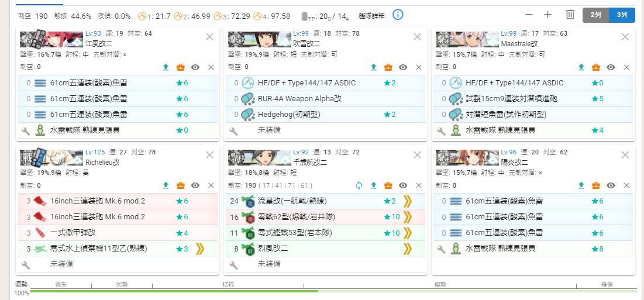
Task: Click the upload icon on 陽炎改二's card
Action: (x=581, y=185)
